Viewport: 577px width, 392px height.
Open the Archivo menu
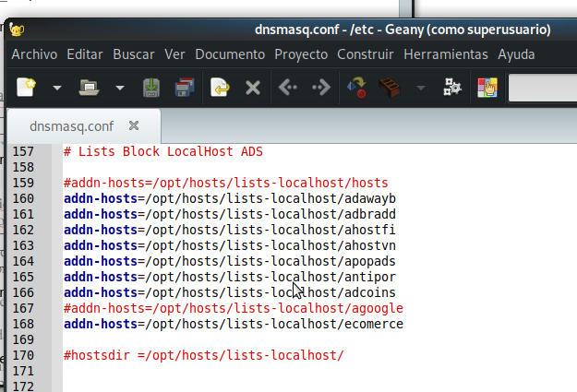[x=34, y=54]
